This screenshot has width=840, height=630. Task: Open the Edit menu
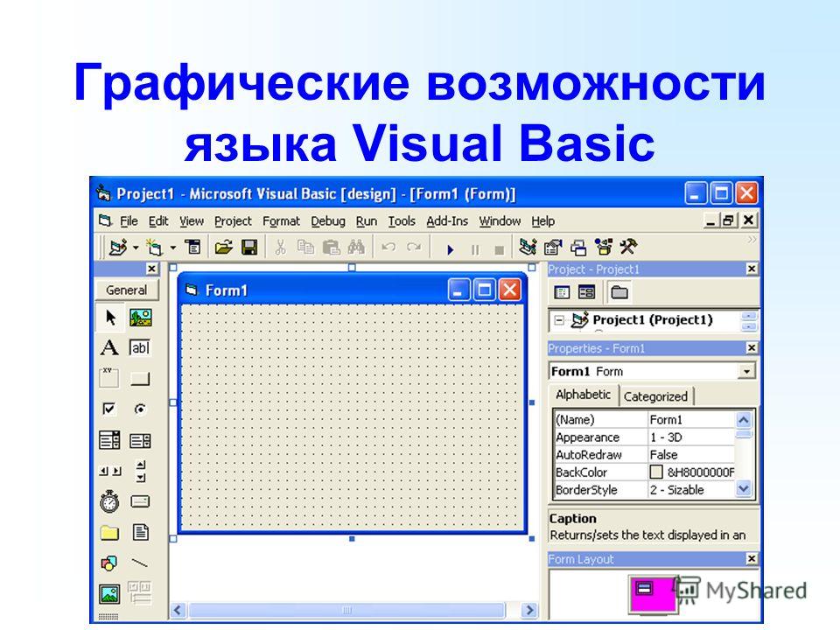coord(158,221)
